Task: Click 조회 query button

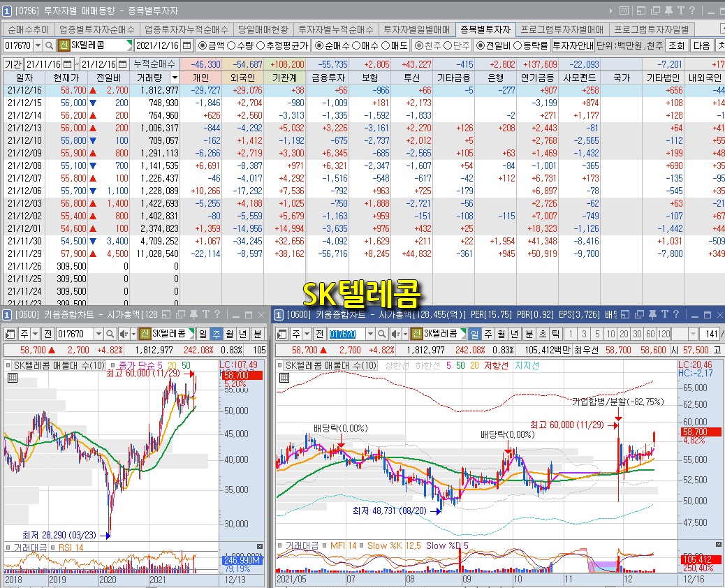Action: tap(676, 46)
